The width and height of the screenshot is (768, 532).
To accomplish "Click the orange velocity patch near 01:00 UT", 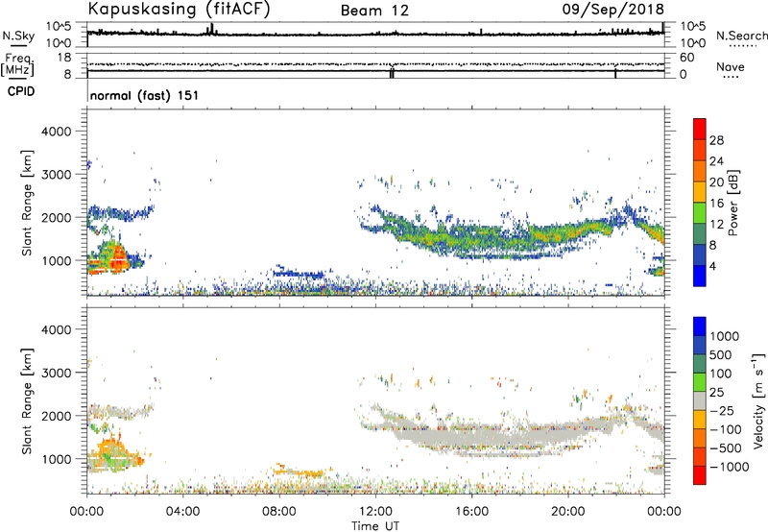I will pos(110,448).
